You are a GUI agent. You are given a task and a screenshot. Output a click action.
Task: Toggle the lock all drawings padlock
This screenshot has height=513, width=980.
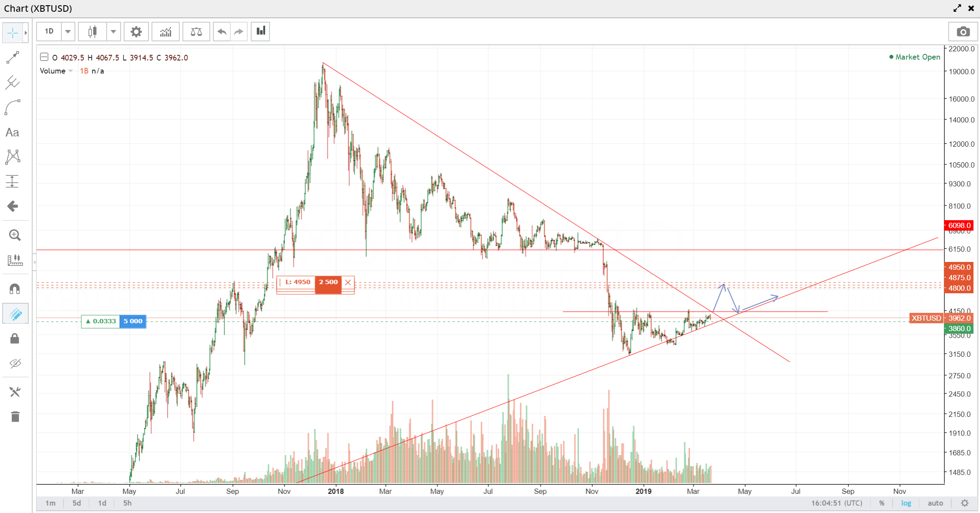coord(14,339)
